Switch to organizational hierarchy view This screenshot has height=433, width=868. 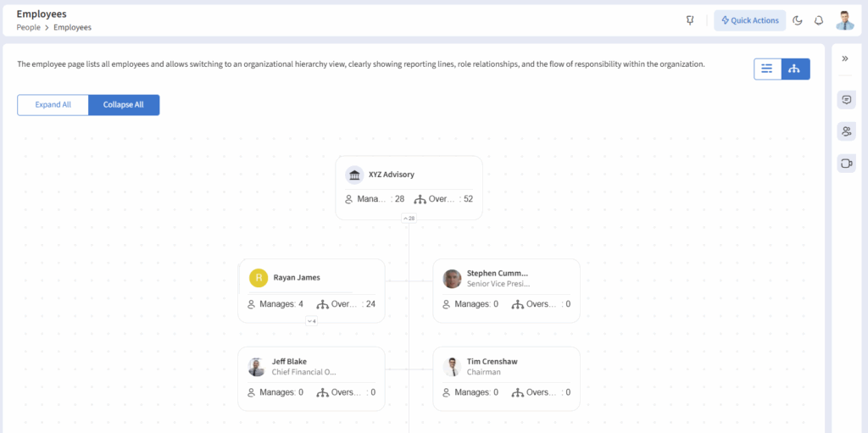coord(795,69)
